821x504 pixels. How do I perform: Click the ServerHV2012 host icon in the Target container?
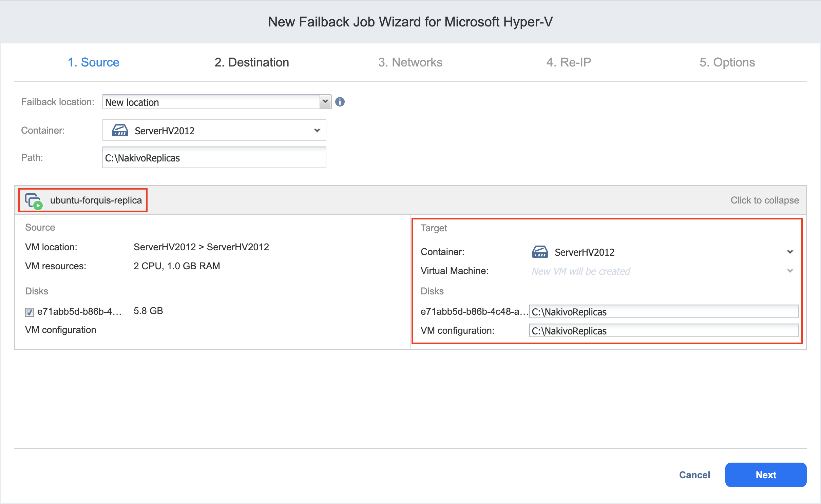(x=540, y=252)
